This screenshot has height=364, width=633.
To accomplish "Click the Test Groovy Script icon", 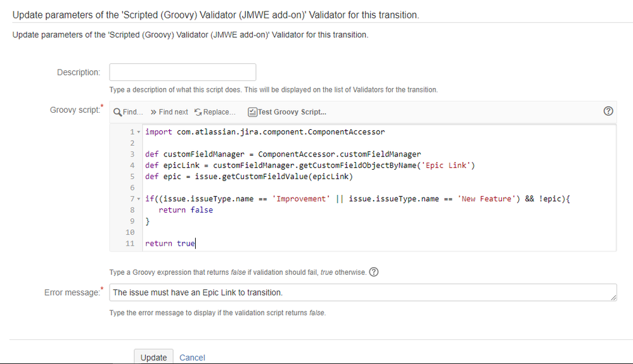I will (x=252, y=112).
